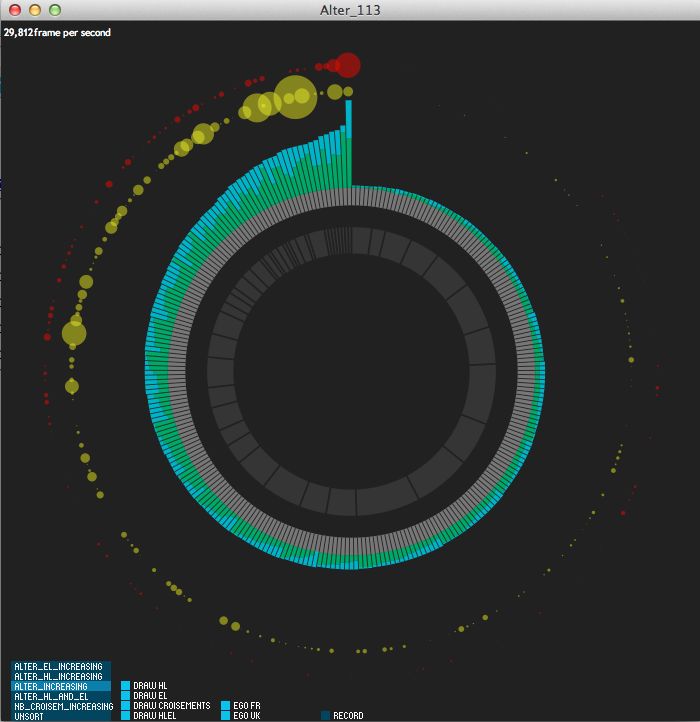
Task: Click the largest red bubble at top
Action: pyautogui.click(x=347, y=65)
